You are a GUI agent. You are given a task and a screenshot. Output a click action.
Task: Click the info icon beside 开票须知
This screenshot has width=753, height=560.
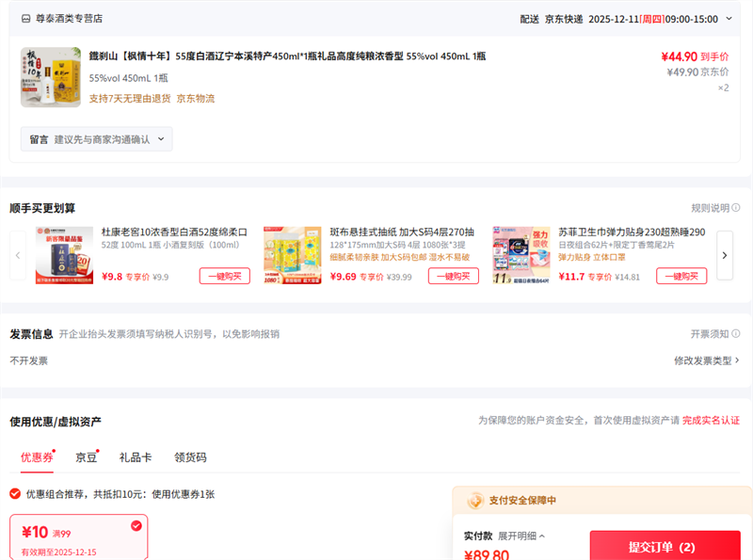(x=736, y=334)
